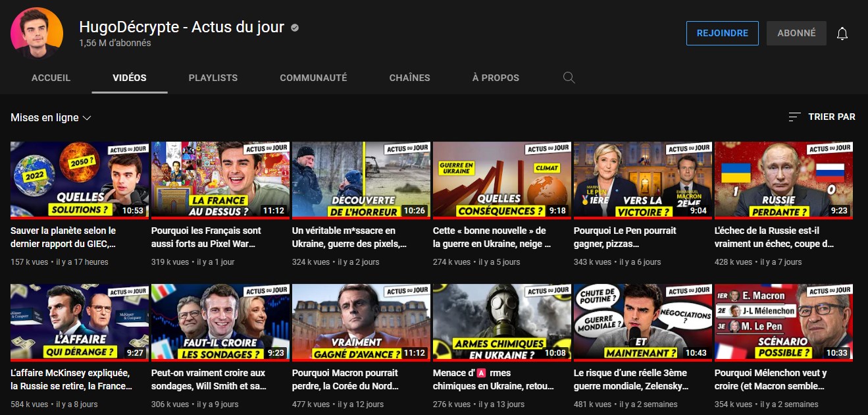Click the '354 k vues • il y a 2 semaines' line
Screen dimensions: 868x415
tap(767, 404)
